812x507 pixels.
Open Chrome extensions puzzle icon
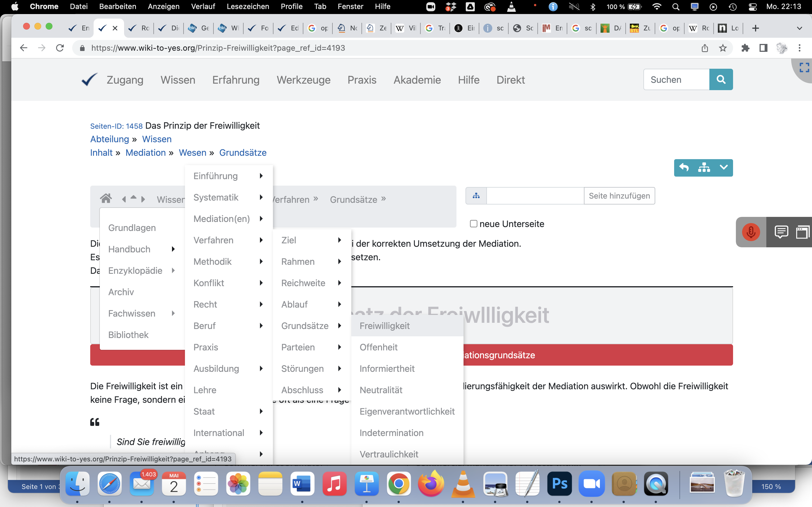click(745, 48)
